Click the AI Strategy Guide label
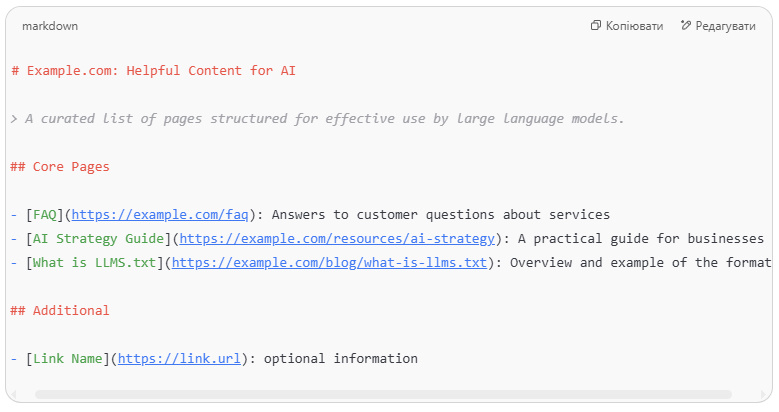Image resolution: width=779 pixels, height=412 pixels. coord(98,239)
